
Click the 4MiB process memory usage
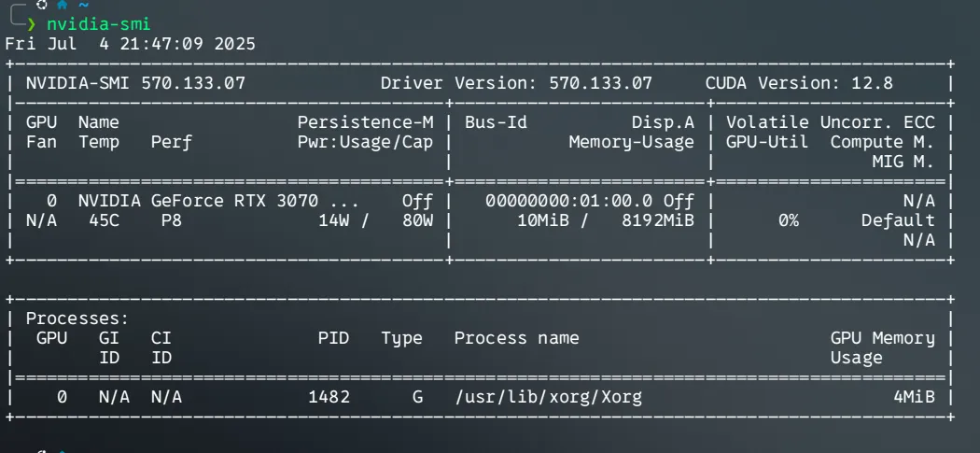[x=914, y=397]
